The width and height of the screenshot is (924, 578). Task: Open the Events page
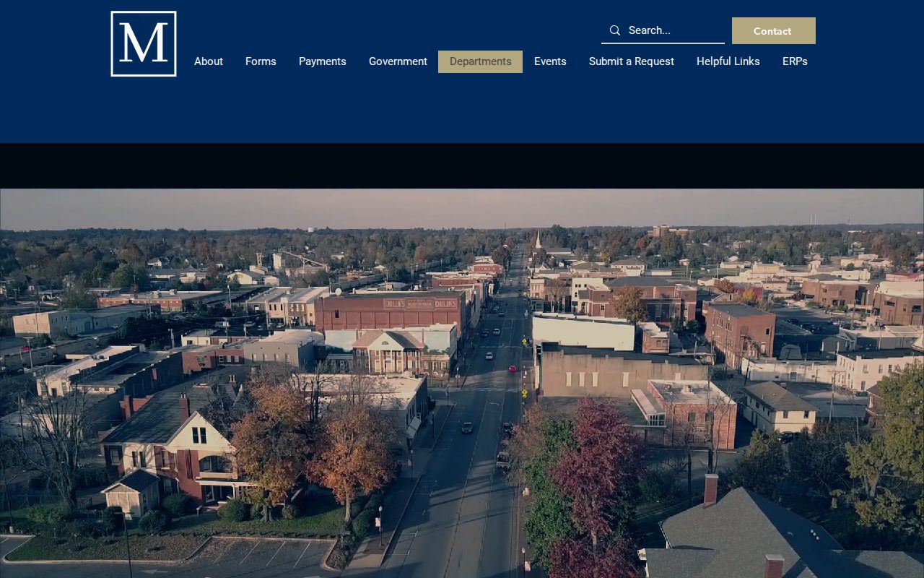pos(550,61)
